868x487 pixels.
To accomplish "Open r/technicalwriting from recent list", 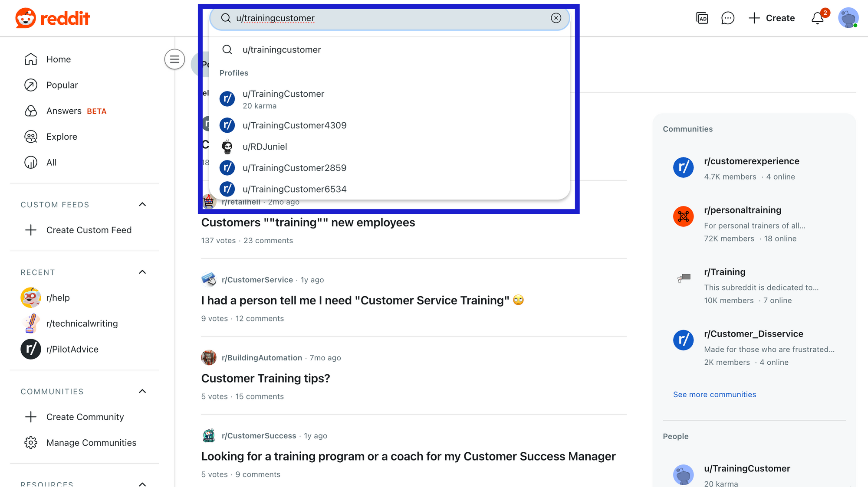I will pyautogui.click(x=82, y=324).
